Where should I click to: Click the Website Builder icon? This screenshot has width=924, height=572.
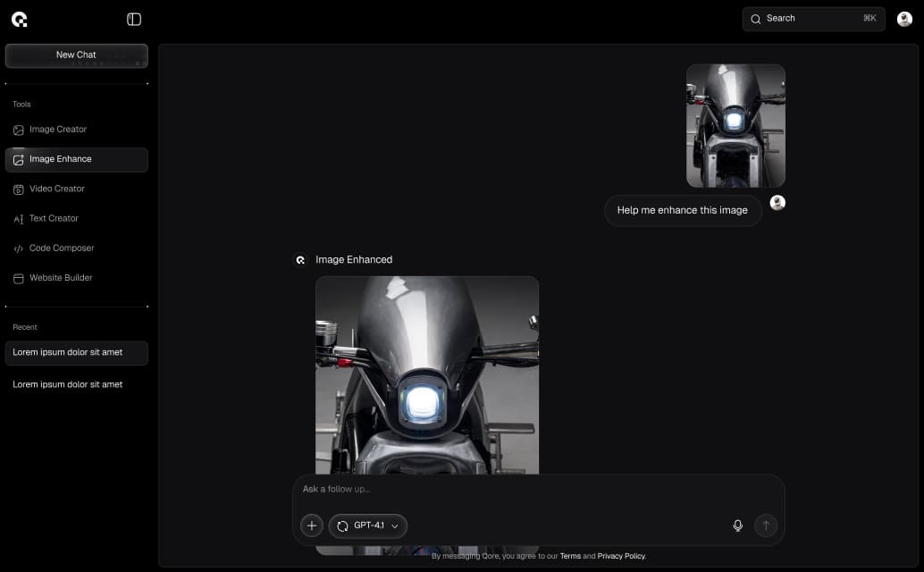19,278
